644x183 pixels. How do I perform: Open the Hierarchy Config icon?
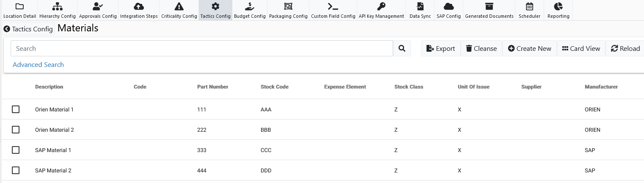pyautogui.click(x=57, y=7)
